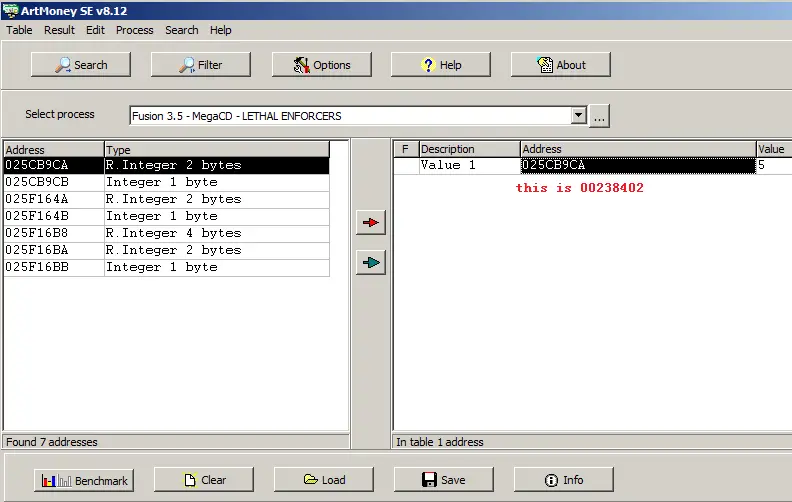Select address row 025CB9CB
This screenshot has width=792, height=502.
[x=167, y=182]
